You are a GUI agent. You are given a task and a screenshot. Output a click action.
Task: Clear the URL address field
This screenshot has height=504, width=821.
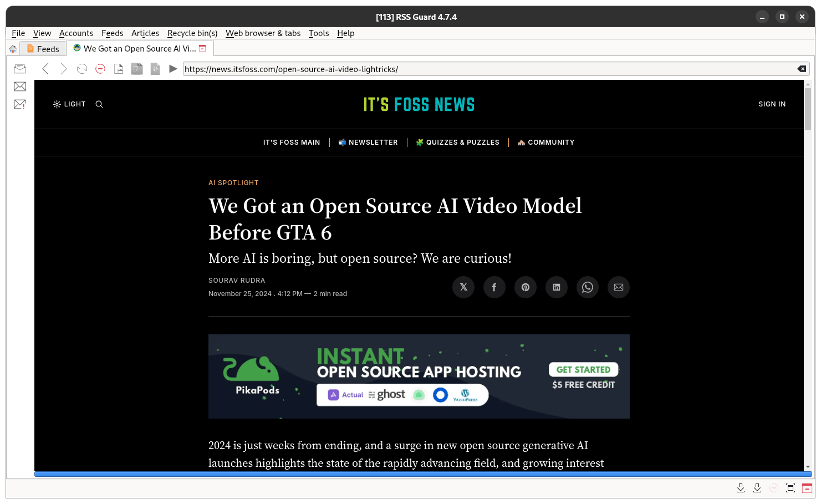click(x=802, y=68)
